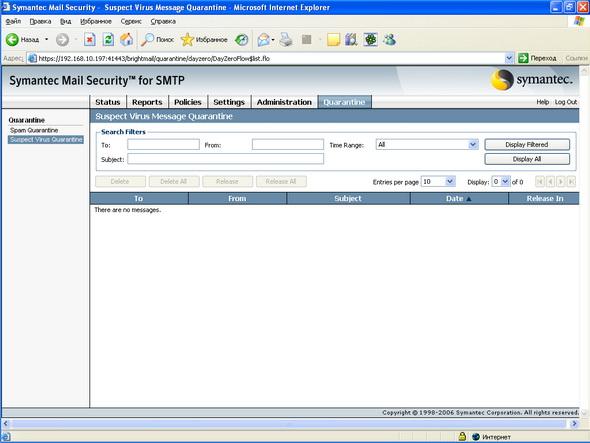Expand the address bar URL history dropdown
The height and width of the screenshot is (443, 590).
(509, 58)
